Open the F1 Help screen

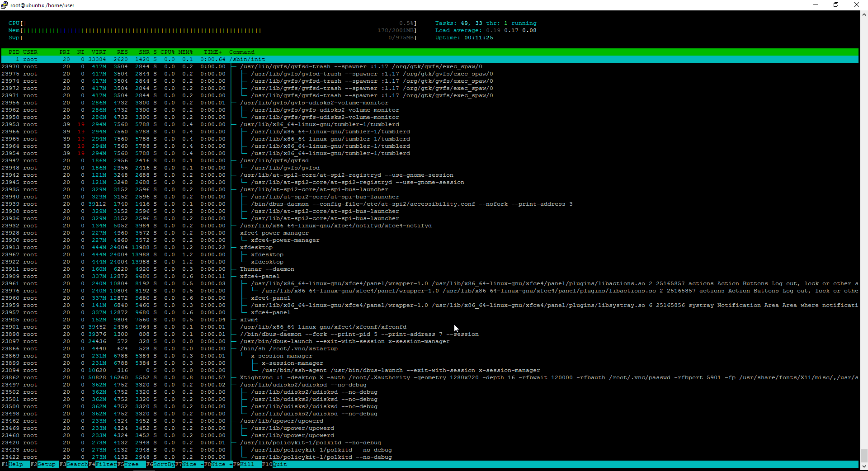coord(16,464)
